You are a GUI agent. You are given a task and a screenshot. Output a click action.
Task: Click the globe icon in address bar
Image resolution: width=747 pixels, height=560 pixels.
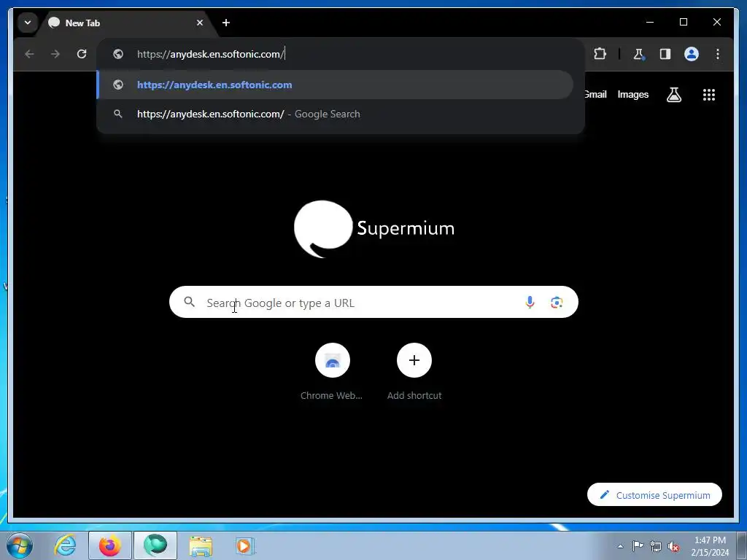pos(118,54)
